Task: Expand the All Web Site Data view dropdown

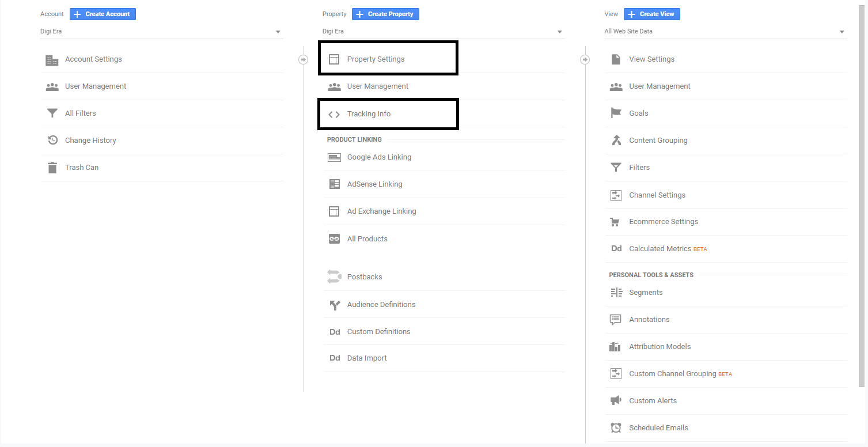Action: tap(725, 32)
